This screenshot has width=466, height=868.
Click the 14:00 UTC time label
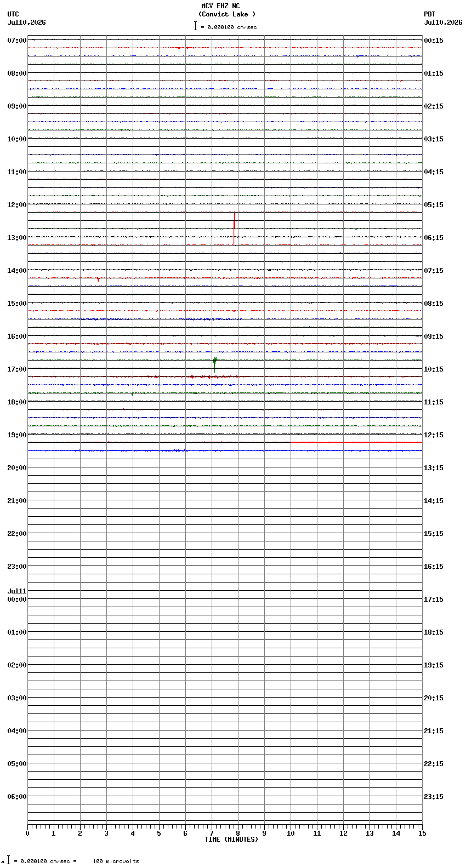tap(17, 271)
